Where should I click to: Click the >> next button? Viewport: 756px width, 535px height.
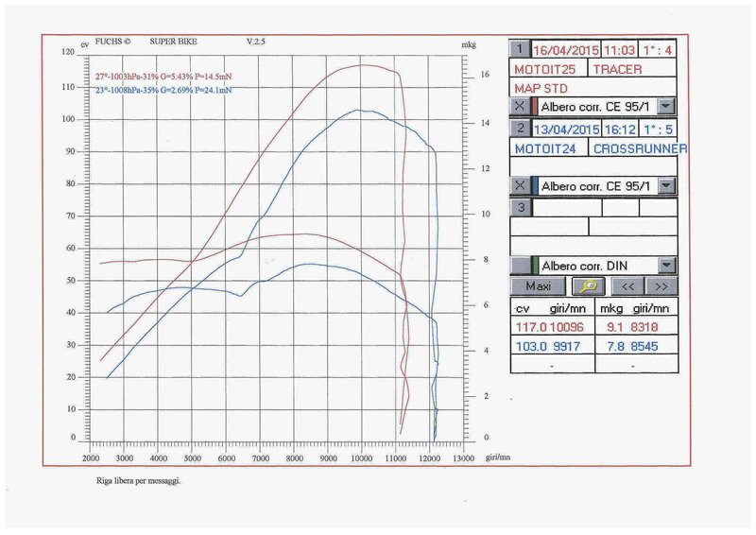[661, 285]
